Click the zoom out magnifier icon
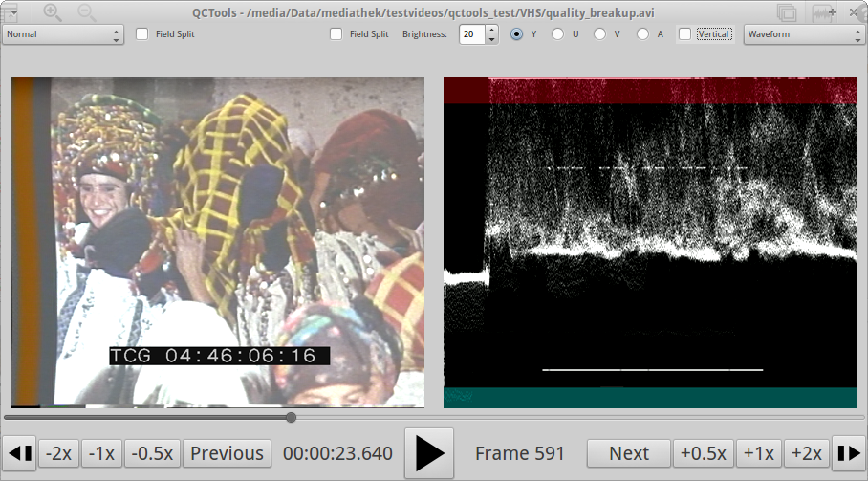Viewport: 868px width, 481px height. [x=86, y=12]
